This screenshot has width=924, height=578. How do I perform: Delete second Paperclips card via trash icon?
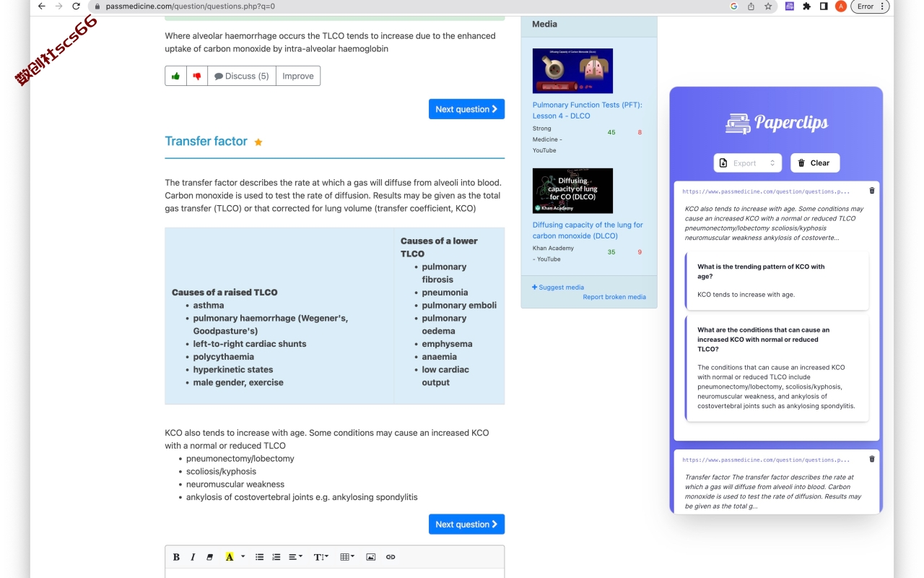[x=872, y=459]
